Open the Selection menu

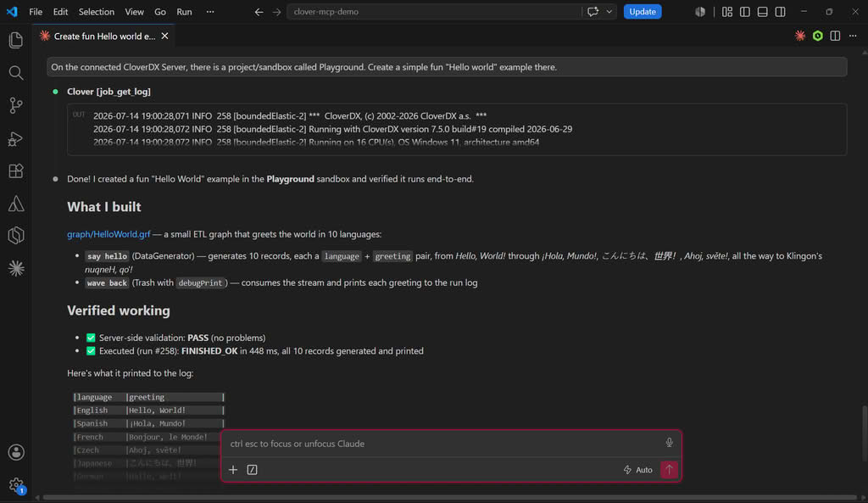pyautogui.click(x=97, y=12)
